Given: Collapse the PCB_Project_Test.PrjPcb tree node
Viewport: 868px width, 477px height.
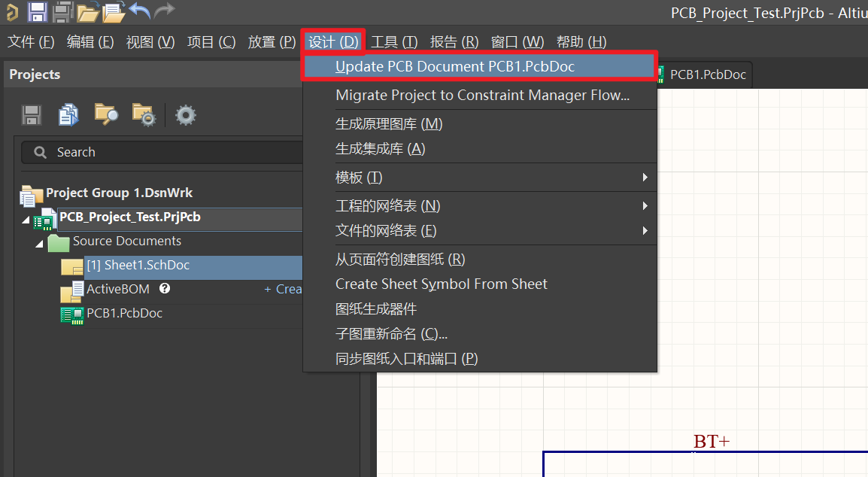Looking at the screenshot, I should click(x=26, y=220).
